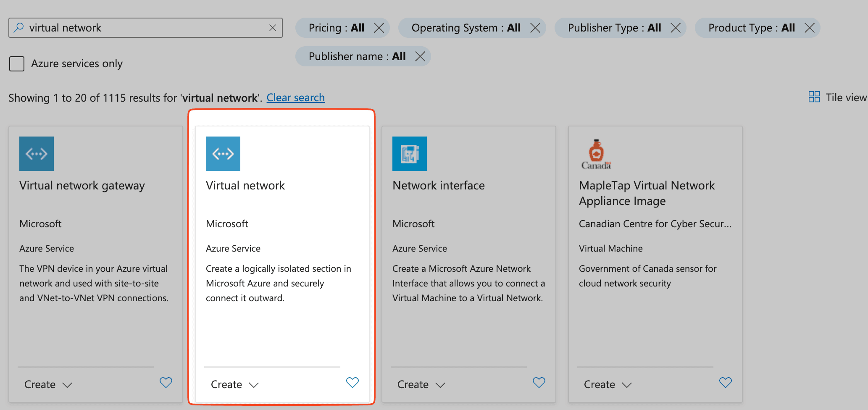Favorite the Virtual network card
This screenshot has height=410, width=868.
click(x=352, y=383)
